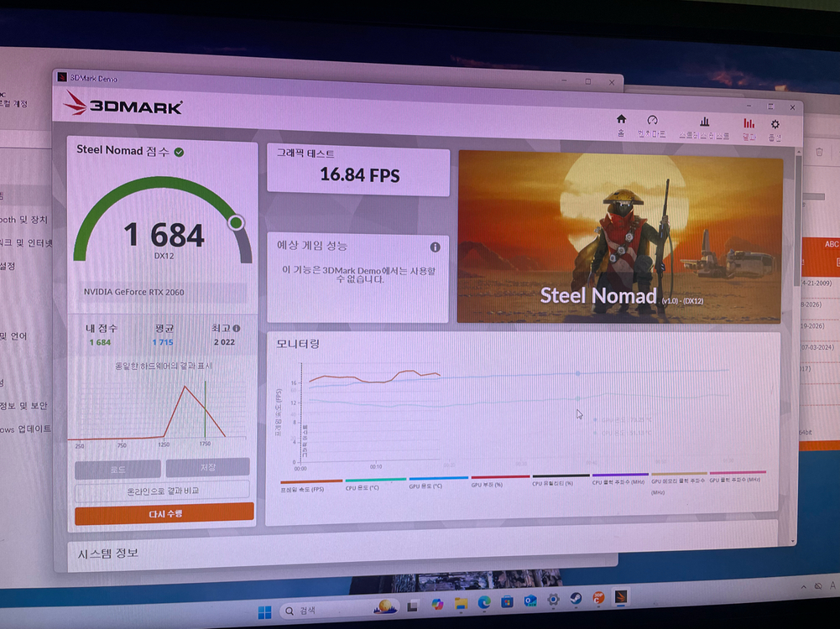Click the 16.84 FPS graphics test value
The height and width of the screenshot is (629, 840).
click(x=359, y=175)
